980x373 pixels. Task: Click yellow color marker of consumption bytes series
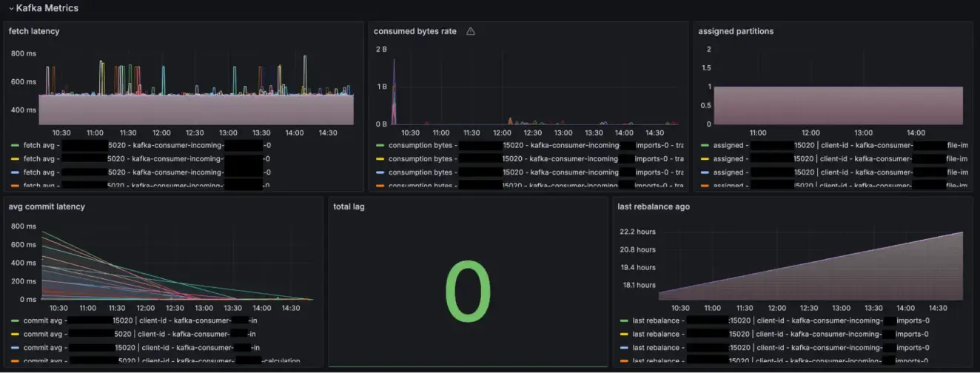click(380, 158)
